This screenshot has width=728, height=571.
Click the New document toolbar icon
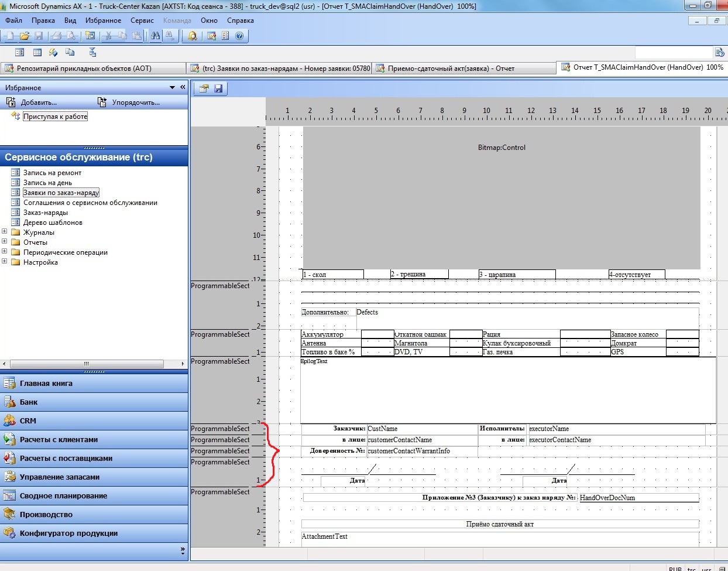click(x=10, y=36)
